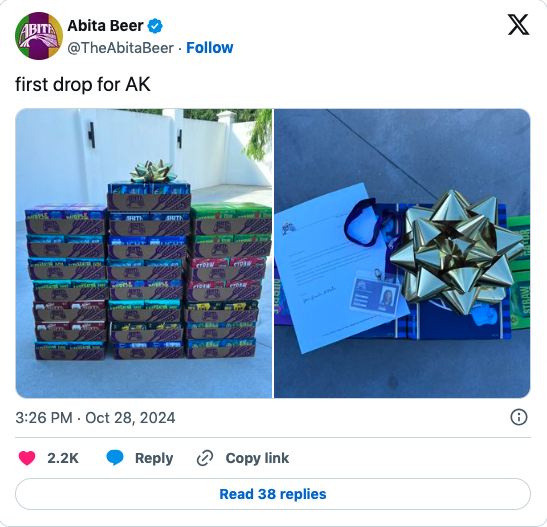Open the Abita Beer display name
Viewport: 547px width, 527px height.
(105, 26)
